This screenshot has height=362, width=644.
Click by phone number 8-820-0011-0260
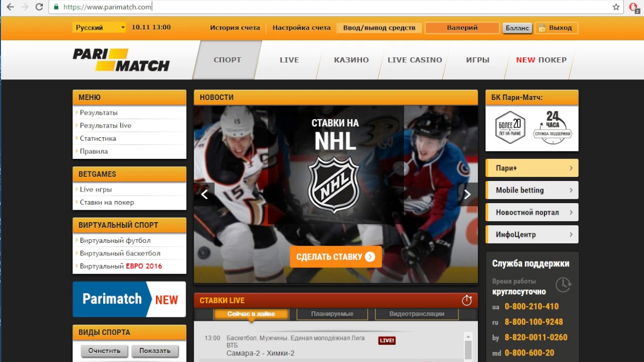536,337
